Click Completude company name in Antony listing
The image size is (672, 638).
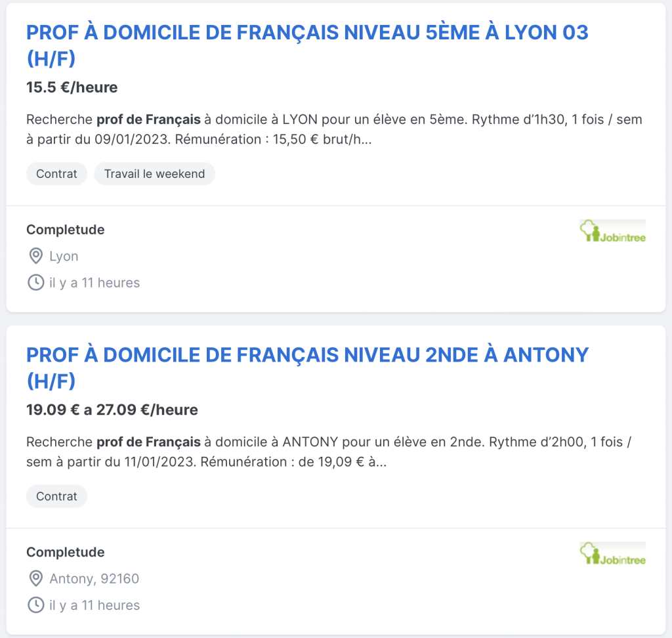point(66,552)
